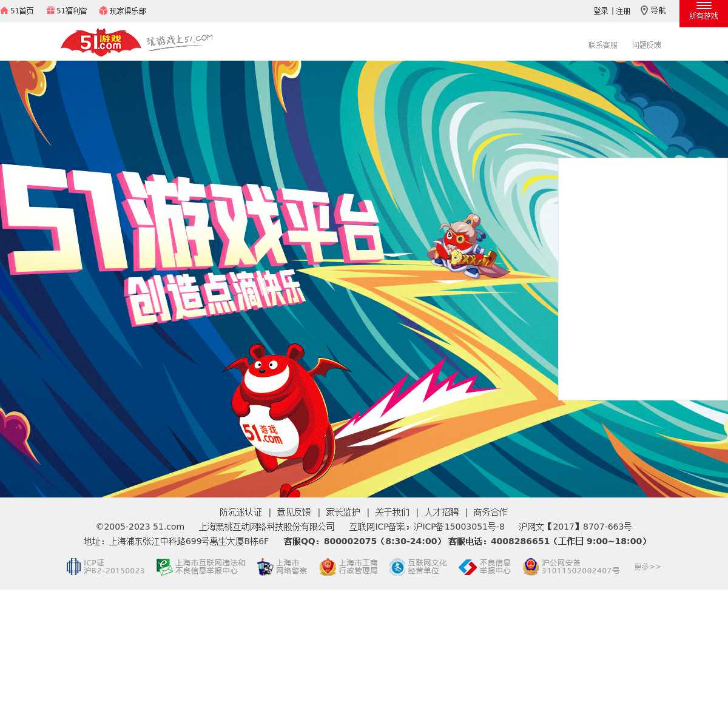Click the ICP证 沪B2-20150023 badge icon
This screenshot has height=728, width=728.
pyautogui.click(x=73, y=567)
